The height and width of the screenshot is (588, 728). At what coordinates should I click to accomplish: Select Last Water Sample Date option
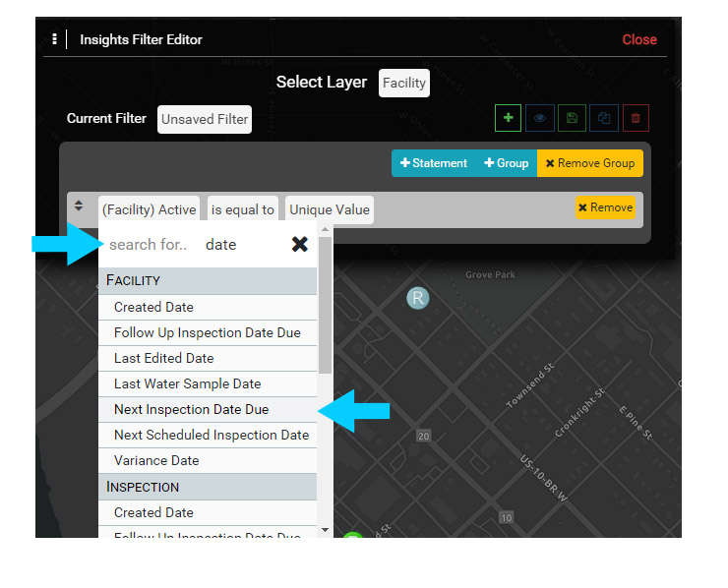(187, 383)
